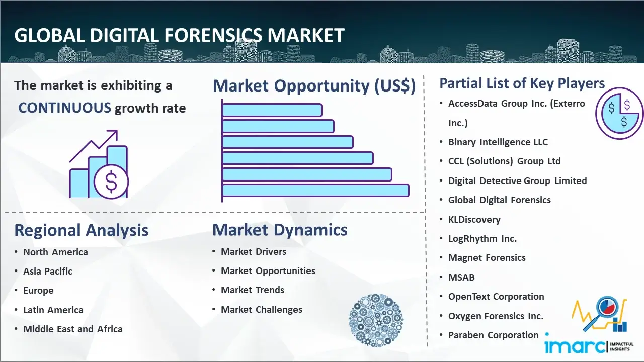Select Asia Pacific region
Viewport: 644px width, 362px height.
pos(48,271)
